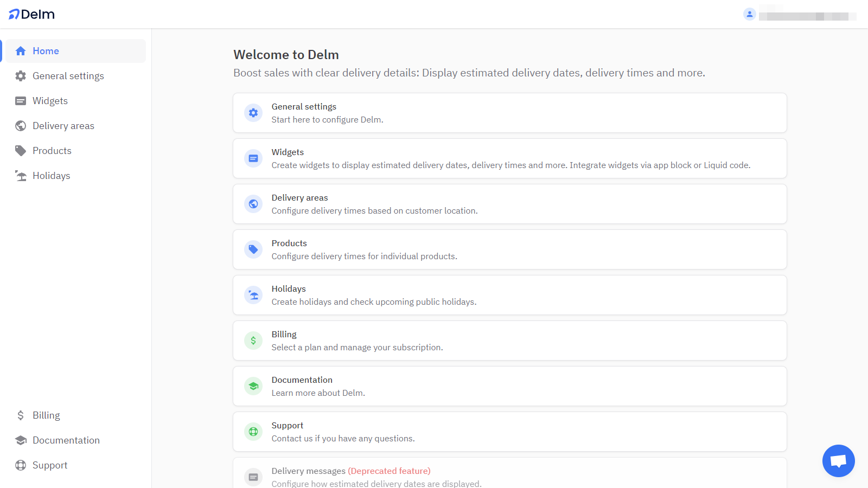The image size is (868, 488).
Task: Click the dollar icon in Billing card
Action: coord(253,341)
